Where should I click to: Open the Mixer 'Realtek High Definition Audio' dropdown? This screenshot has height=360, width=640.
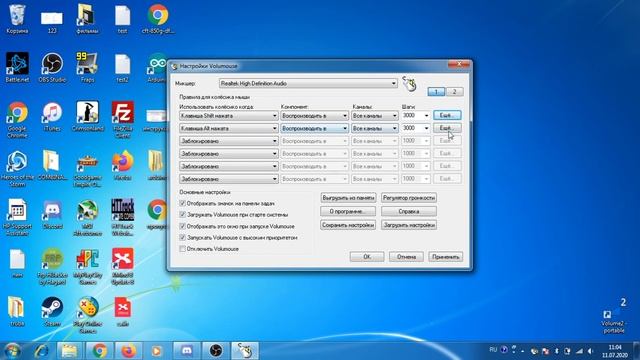coord(308,83)
